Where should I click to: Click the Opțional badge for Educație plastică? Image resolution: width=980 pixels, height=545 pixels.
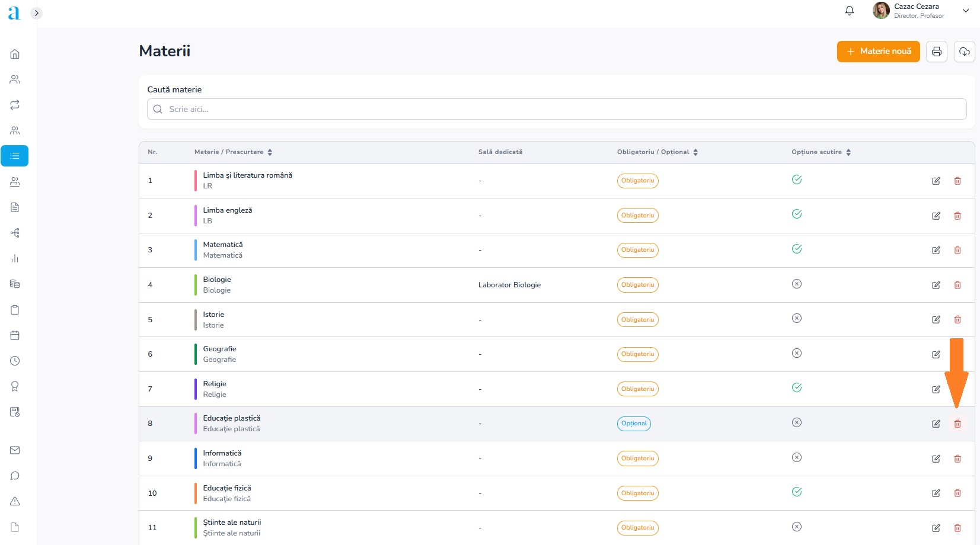633,424
